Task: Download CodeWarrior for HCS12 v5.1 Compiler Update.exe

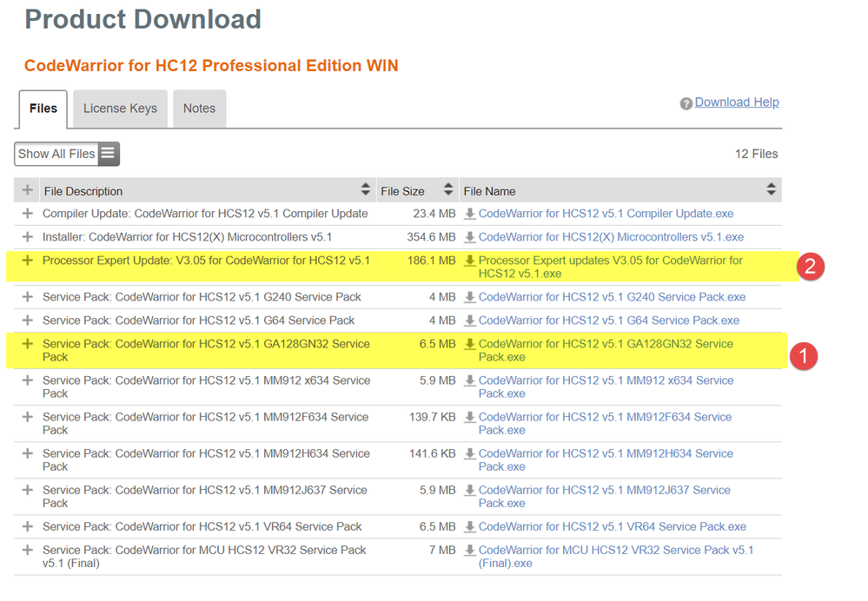Action: [x=606, y=214]
